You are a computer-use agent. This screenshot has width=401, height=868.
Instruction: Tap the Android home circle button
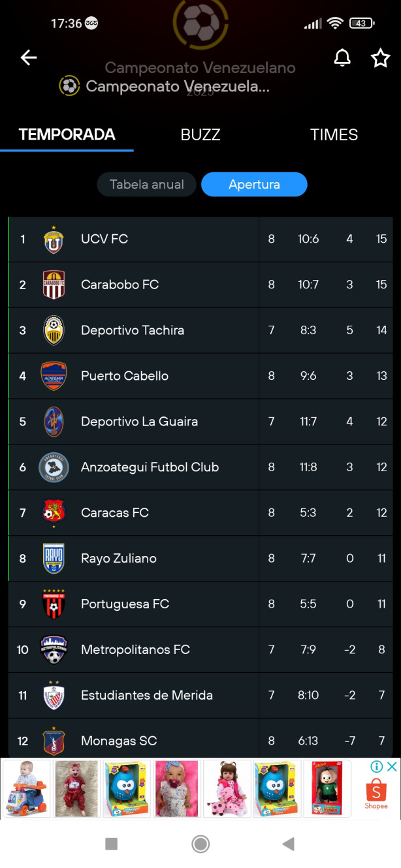(200, 844)
